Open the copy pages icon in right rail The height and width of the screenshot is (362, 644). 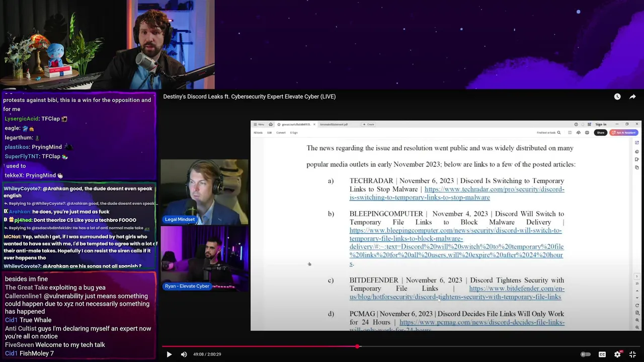click(637, 167)
